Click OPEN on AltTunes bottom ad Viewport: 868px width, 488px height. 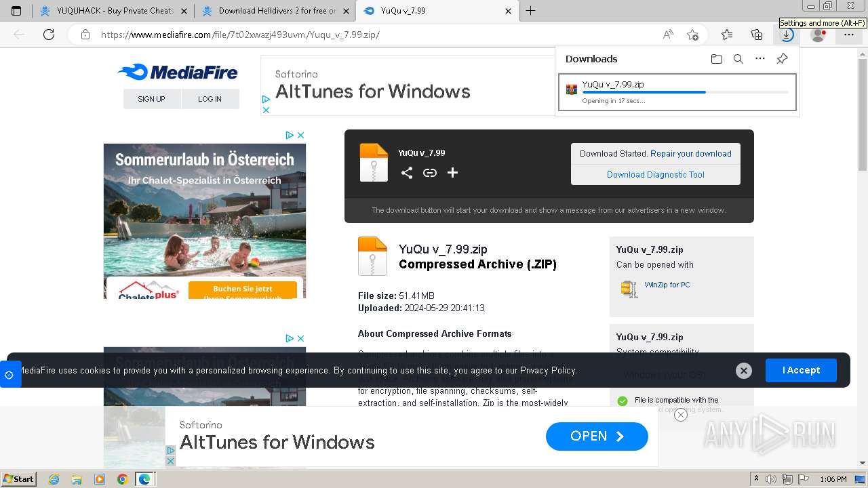click(597, 436)
